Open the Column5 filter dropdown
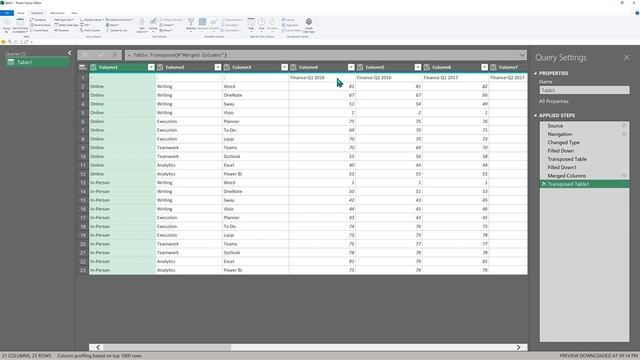The image size is (640, 360). click(418, 67)
